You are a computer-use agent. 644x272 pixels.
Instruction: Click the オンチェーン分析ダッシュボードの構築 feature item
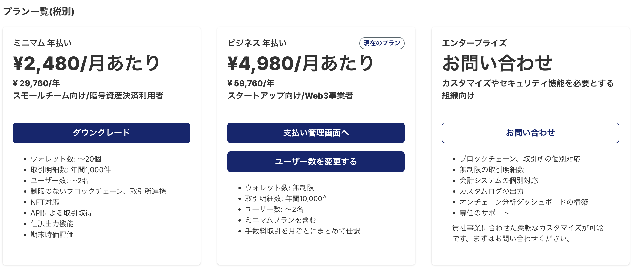(524, 202)
